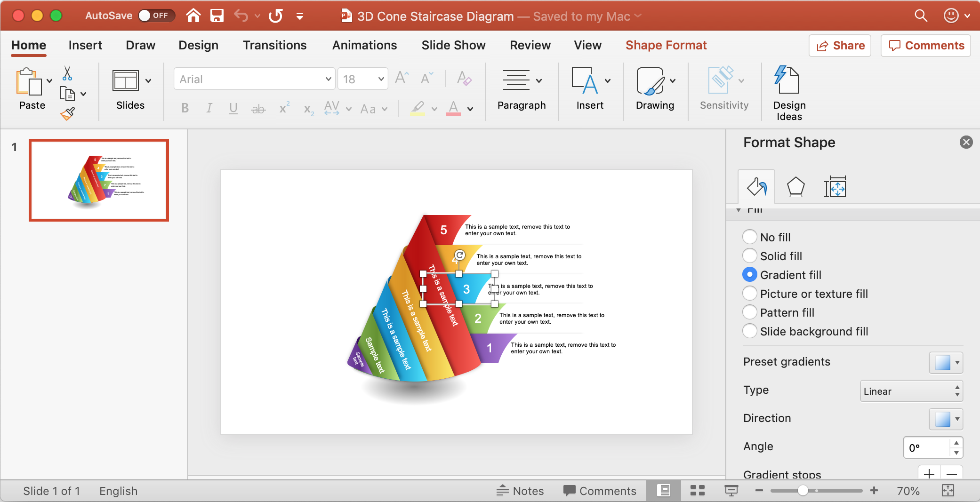Viewport: 980px width, 502px height.
Task: Click the Share button
Action: [840, 46]
